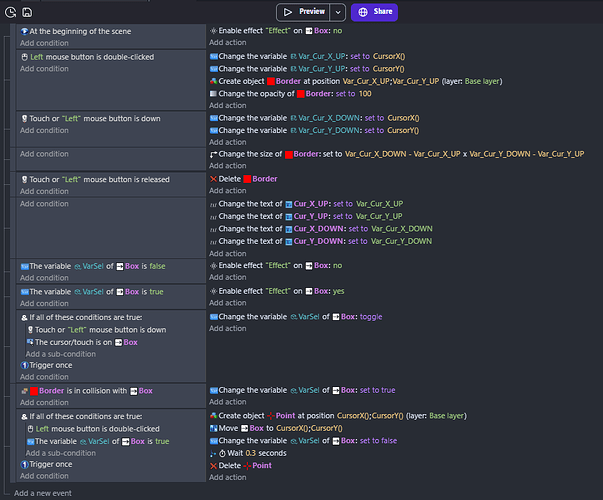
Task: Click the Point crosshair icon in Create object action
Action: tap(271, 416)
